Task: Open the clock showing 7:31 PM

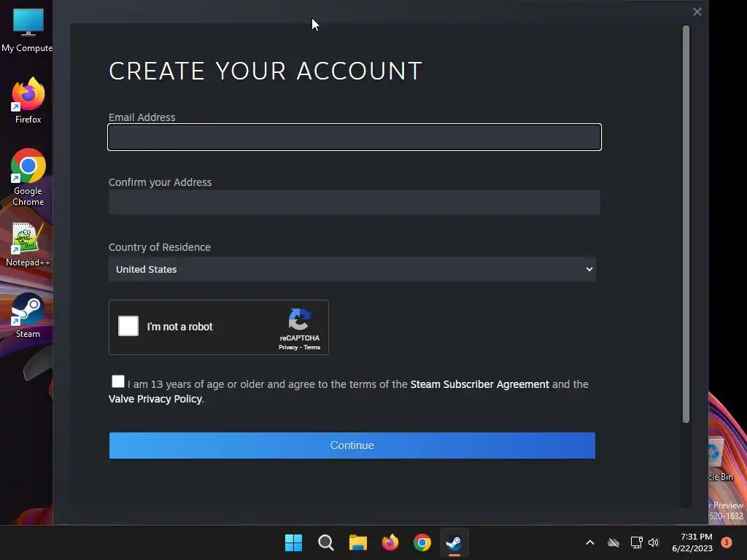Action: (x=692, y=542)
